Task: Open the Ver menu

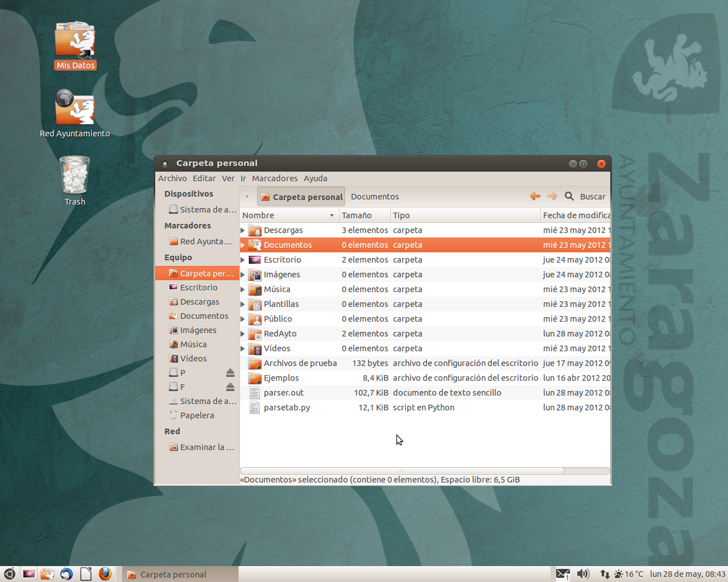Action: (x=228, y=178)
